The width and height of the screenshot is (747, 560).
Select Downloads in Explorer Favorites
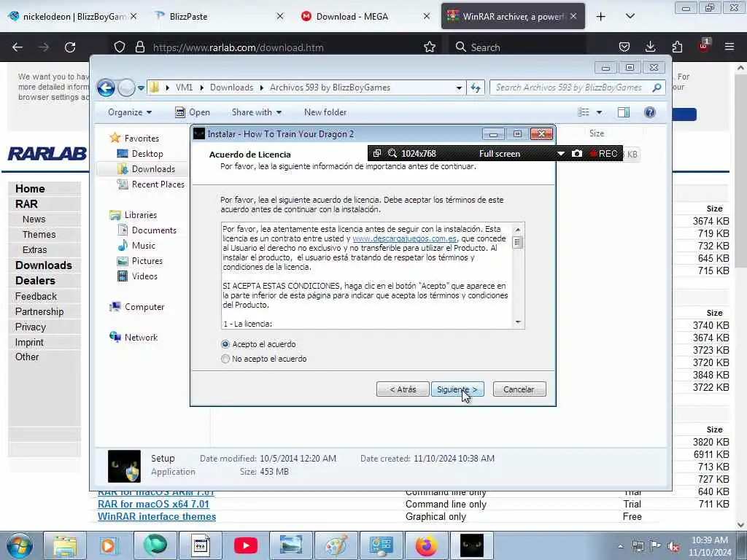153,169
